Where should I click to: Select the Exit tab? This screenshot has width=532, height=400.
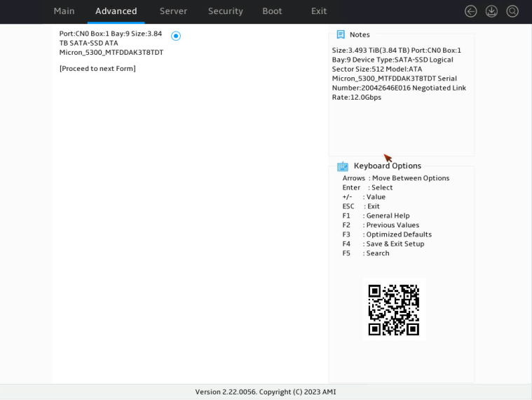[319, 11]
